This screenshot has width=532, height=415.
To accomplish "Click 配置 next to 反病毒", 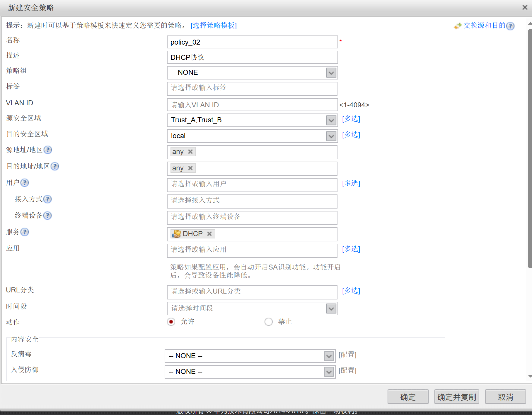I will (348, 355).
